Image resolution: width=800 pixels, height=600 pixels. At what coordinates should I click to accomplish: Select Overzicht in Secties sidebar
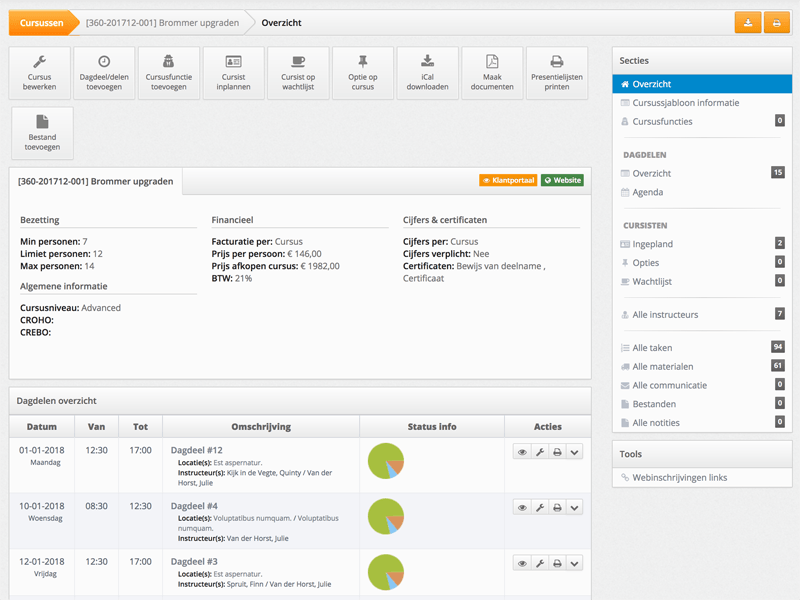(702, 84)
